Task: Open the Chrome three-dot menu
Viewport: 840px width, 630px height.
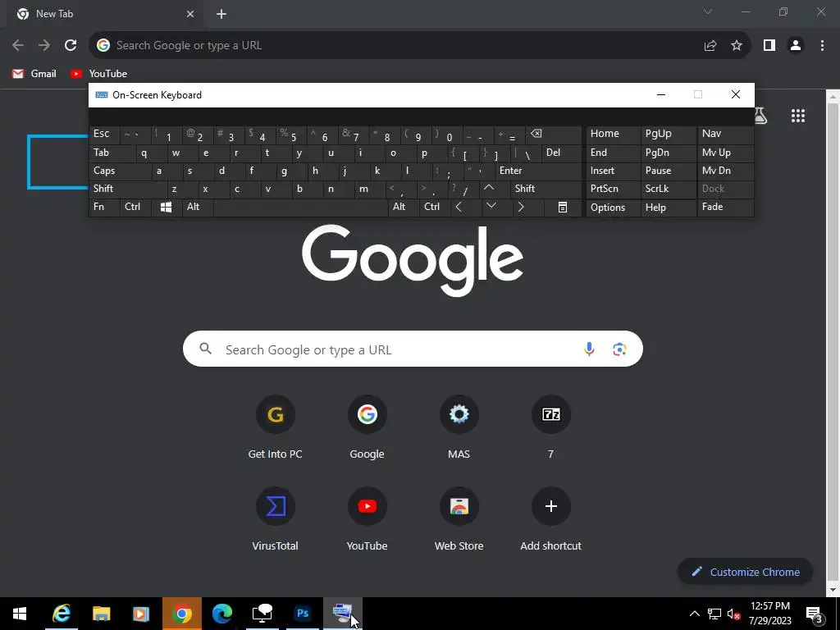Action: coord(822,46)
